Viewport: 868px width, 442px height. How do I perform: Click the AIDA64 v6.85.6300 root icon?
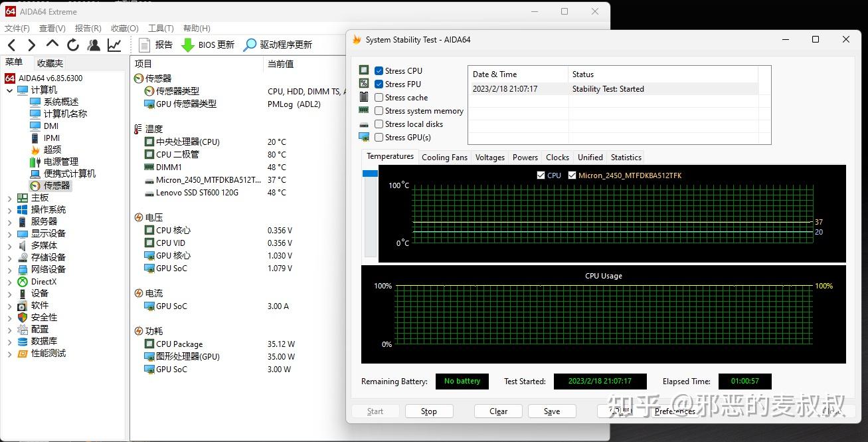pyautogui.click(x=10, y=78)
